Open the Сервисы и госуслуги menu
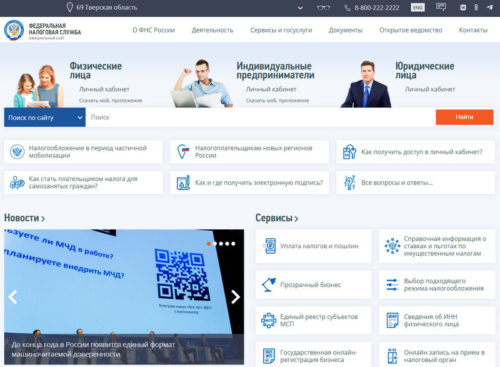The image size is (500, 367). click(x=281, y=30)
